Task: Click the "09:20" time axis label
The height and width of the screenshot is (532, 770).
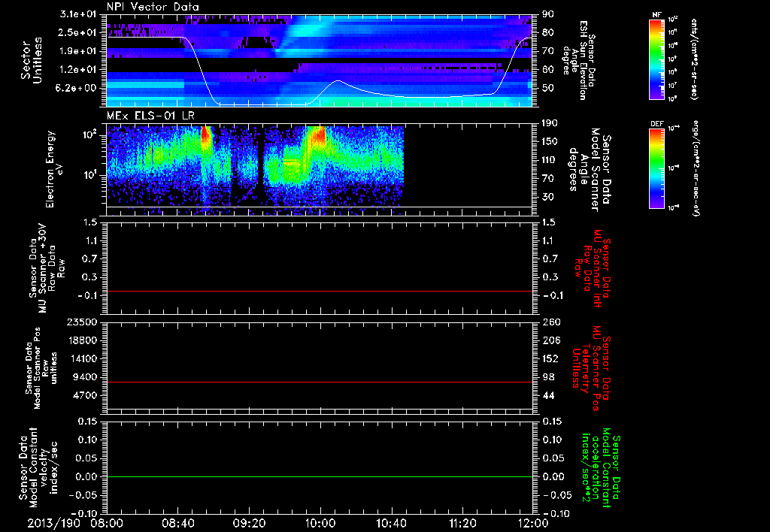Action: pyautogui.click(x=250, y=523)
